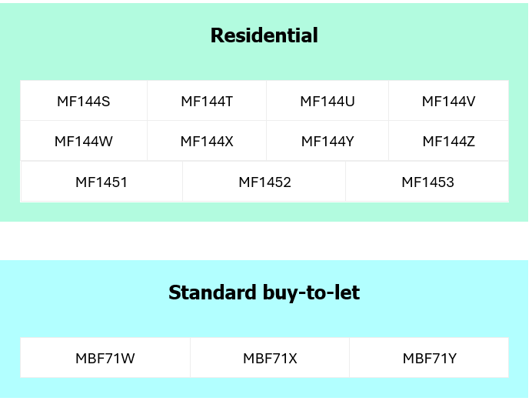Click the MBF71W buy-to-let code

(x=105, y=358)
